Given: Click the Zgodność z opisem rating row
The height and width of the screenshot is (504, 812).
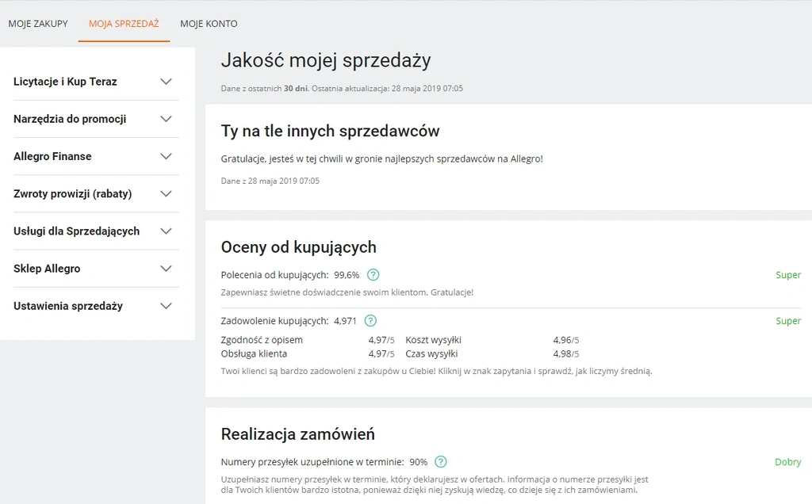Looking at the screenshot, I should click(308, 340).
